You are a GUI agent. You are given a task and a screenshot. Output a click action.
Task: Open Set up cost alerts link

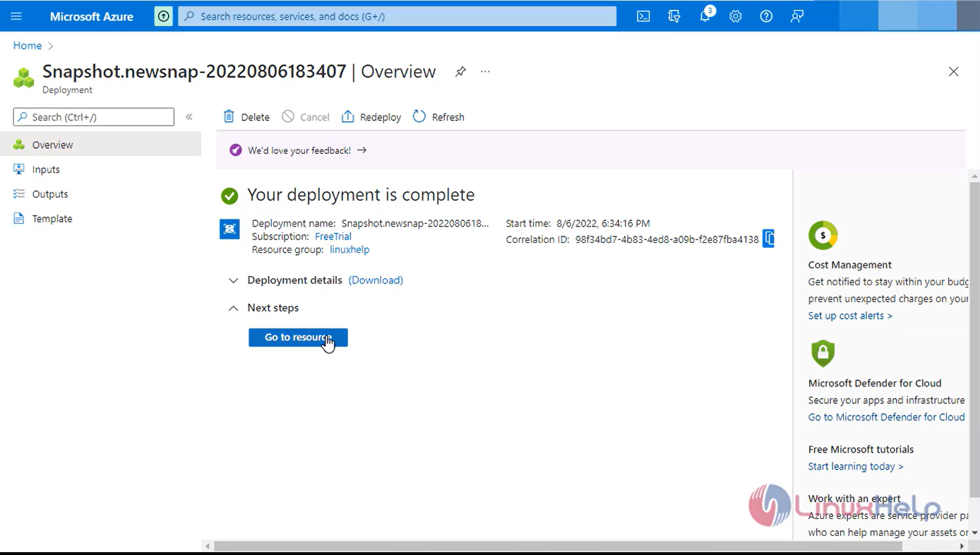pos(850,316)
